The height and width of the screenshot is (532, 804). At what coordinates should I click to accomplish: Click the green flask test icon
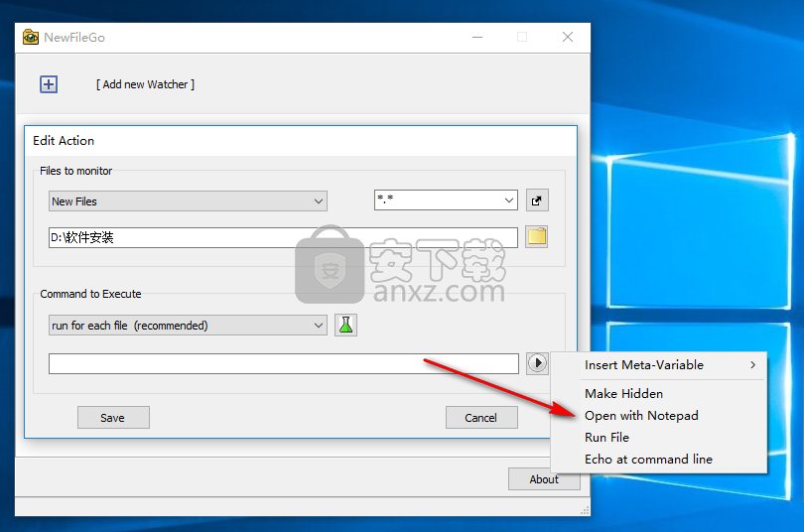[345, 325]
